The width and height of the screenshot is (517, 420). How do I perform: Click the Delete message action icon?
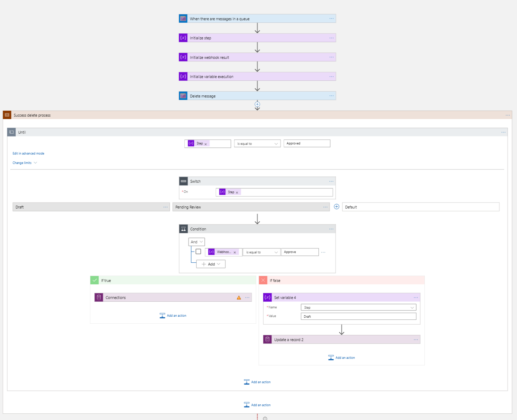(x=183, y=96)
